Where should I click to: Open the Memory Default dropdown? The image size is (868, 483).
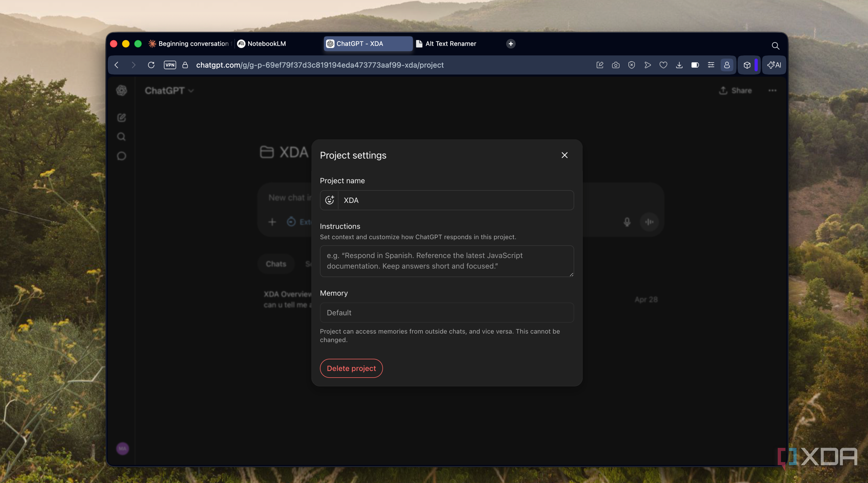[x=447, y=313]
